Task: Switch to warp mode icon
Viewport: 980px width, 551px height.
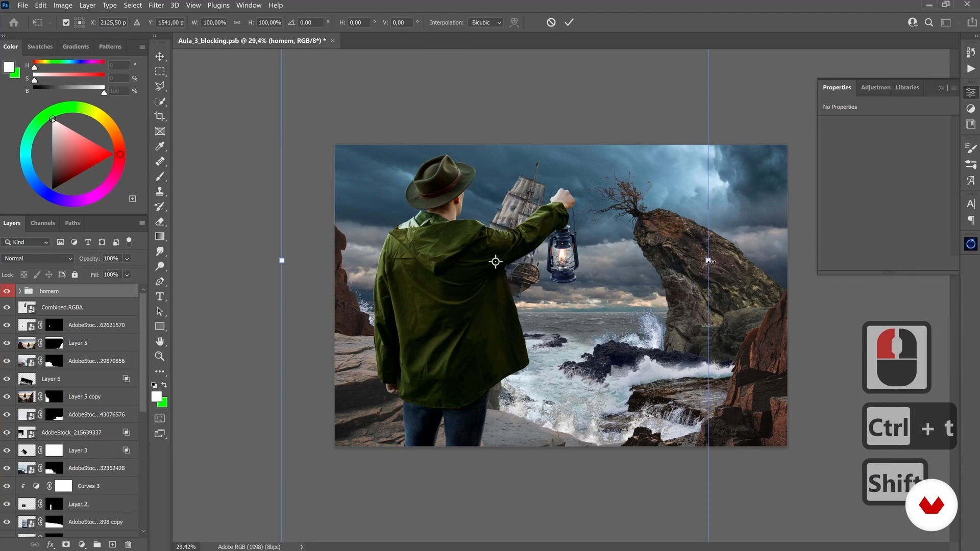Action: tap(514, 22)
